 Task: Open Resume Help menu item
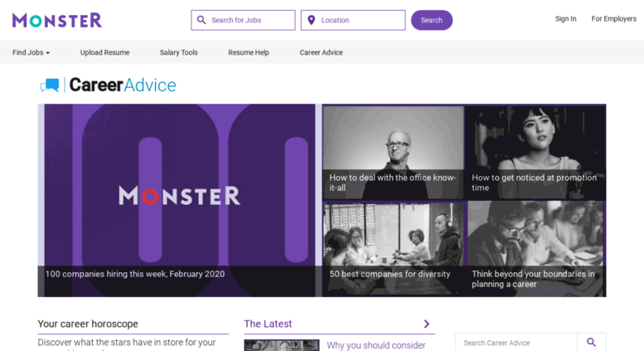point(249,52)
